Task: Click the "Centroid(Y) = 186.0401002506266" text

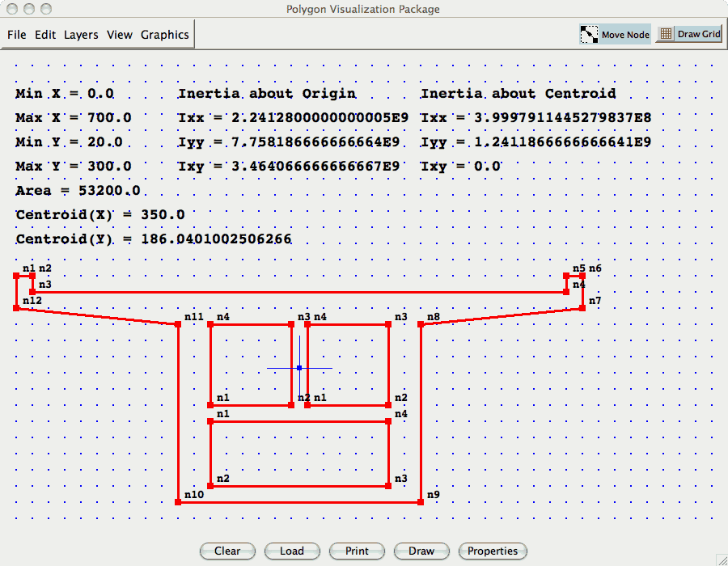Action: tap(154, 239)
